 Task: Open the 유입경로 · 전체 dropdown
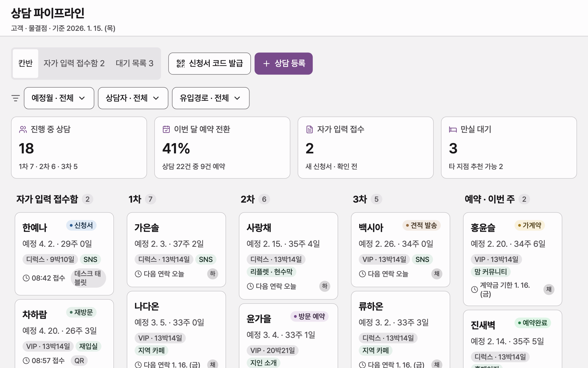point(211,98)
